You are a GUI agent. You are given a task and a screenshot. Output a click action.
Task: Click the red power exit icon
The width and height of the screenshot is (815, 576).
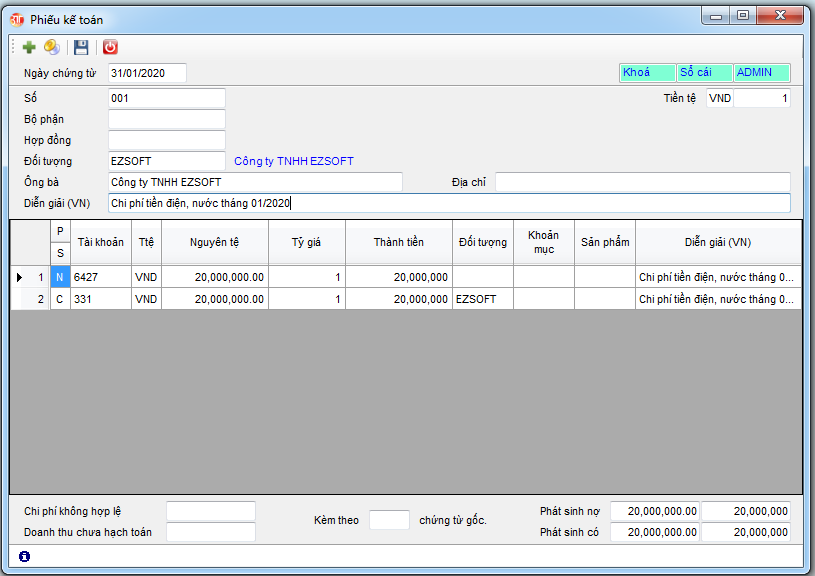(x=110, y=47)
